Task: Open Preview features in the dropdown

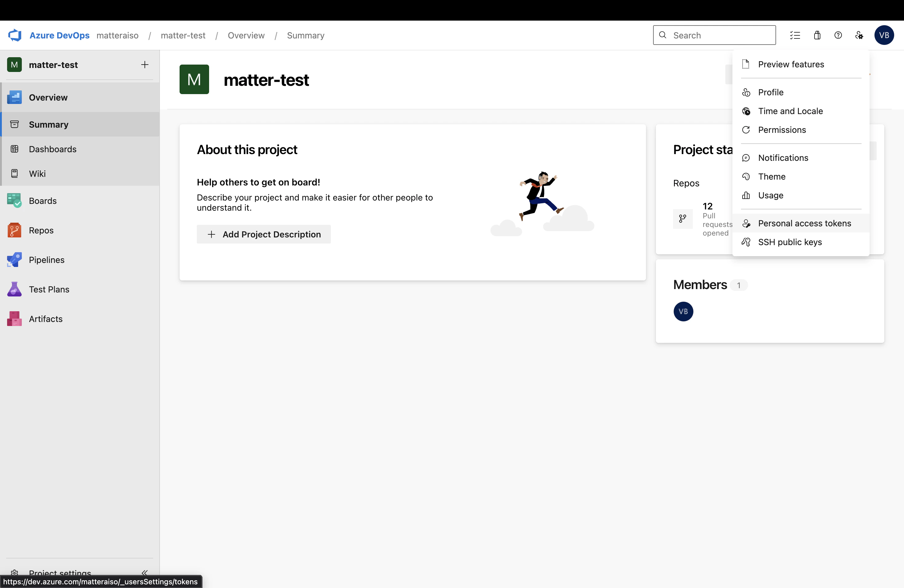Action: tap(791, 64)
